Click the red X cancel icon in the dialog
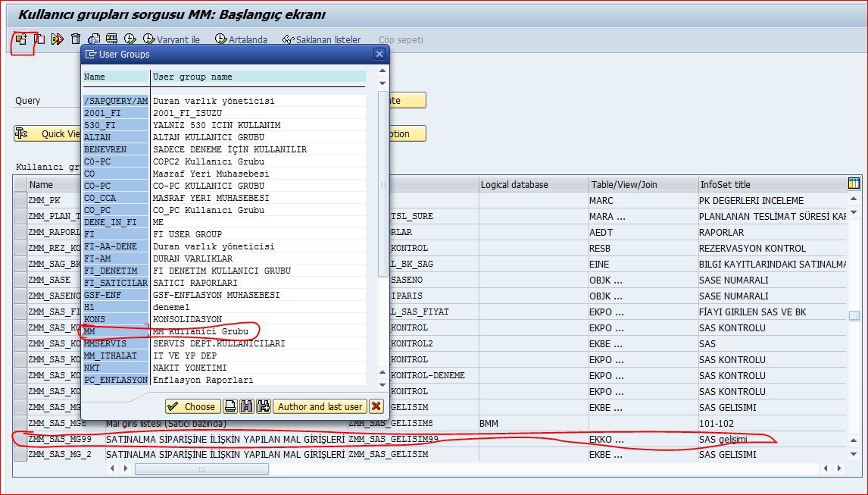The width and height of the screenshot is (868, 495). pyautogui.click(x=376, y=406)
